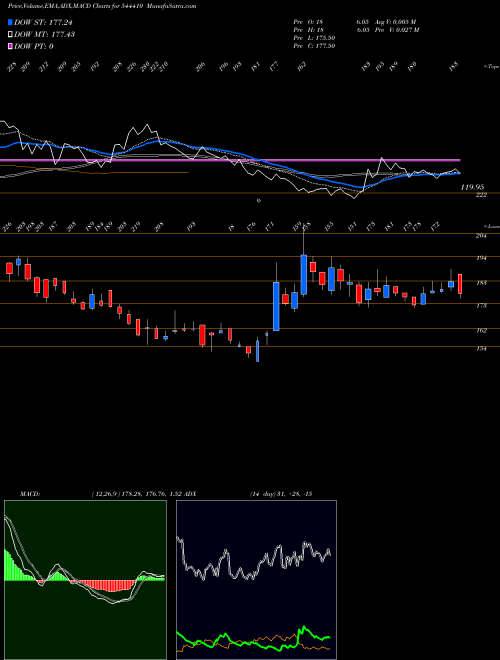Click the 'Pre V: 0.027 M' value
500x660 pixels.
click(396, 30)
